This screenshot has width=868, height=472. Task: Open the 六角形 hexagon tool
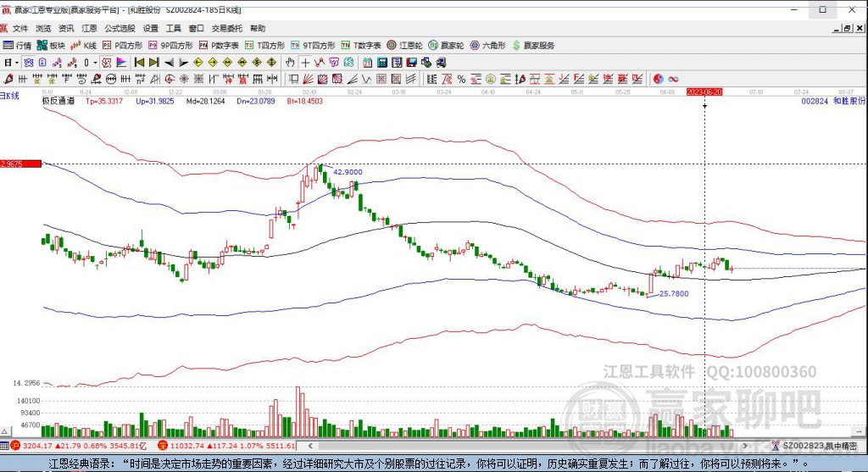487,46
